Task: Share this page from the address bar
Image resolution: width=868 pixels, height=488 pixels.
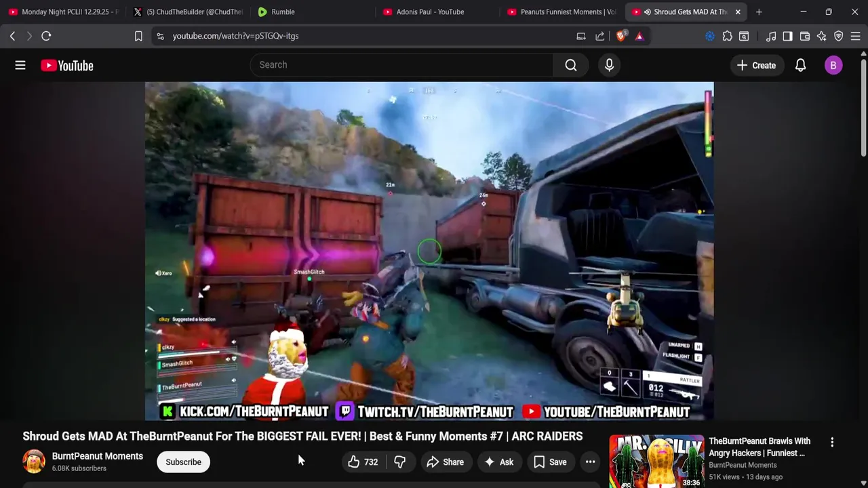Action: coord(600,36)
